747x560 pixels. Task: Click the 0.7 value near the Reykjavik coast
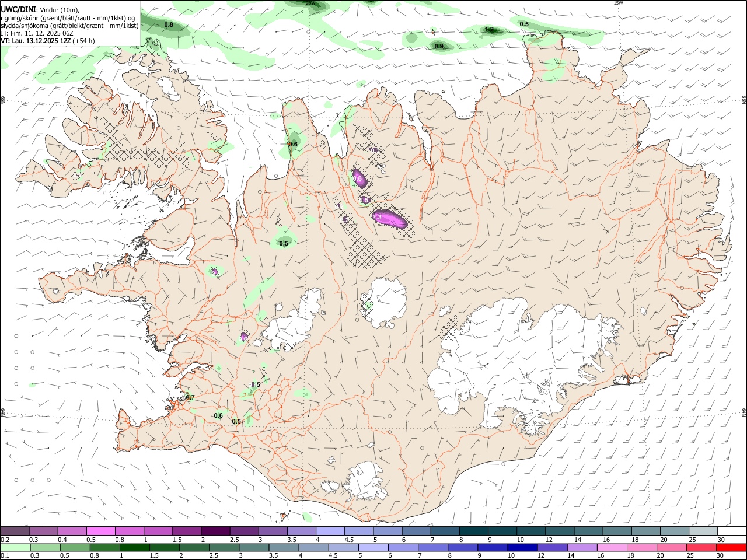pos(190,397)
